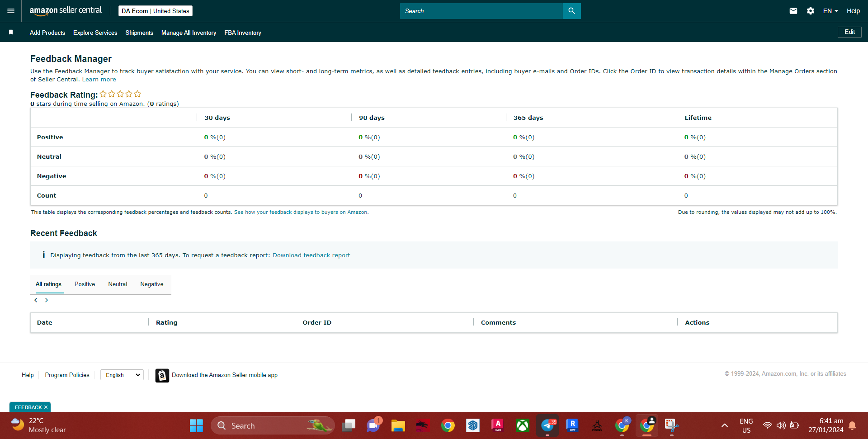The height and width of the screenshot is (439, 868).
Task: Click the 30 days column header
Action: point(217,118)
